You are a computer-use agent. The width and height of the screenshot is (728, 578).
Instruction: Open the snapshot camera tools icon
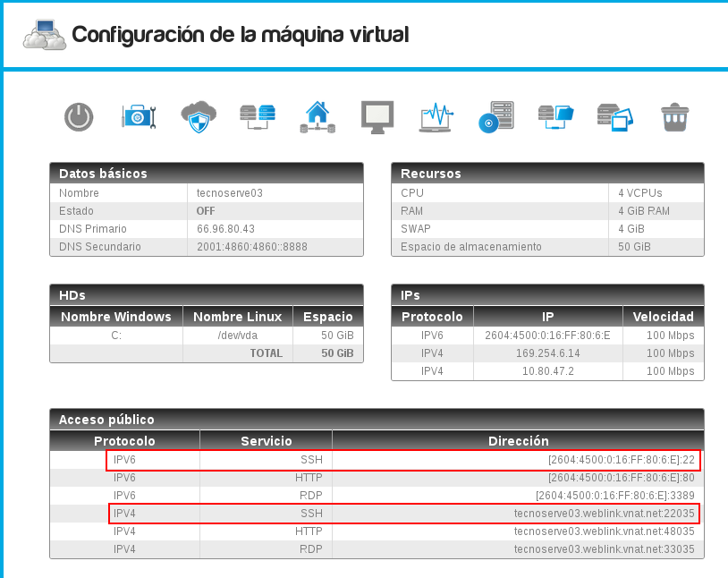[139, 116]
